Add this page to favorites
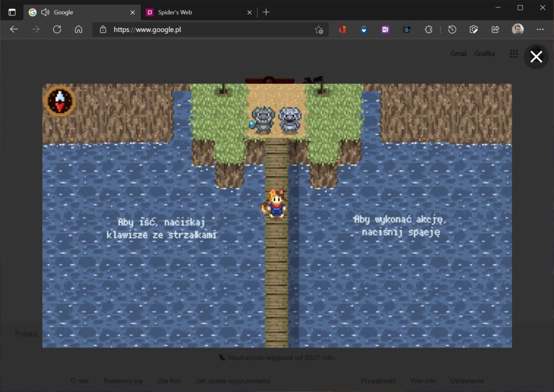Image resolution: width=554 pixels, height=392 pixels. (x=319, y=30)
